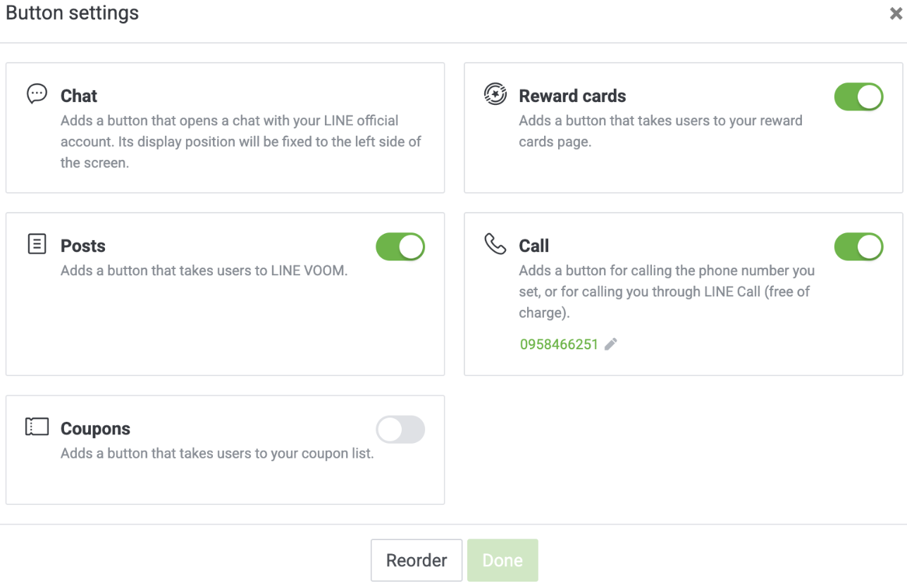907x588 pixels.
Task: Click the Done button
Action: [x=502, y=561]
